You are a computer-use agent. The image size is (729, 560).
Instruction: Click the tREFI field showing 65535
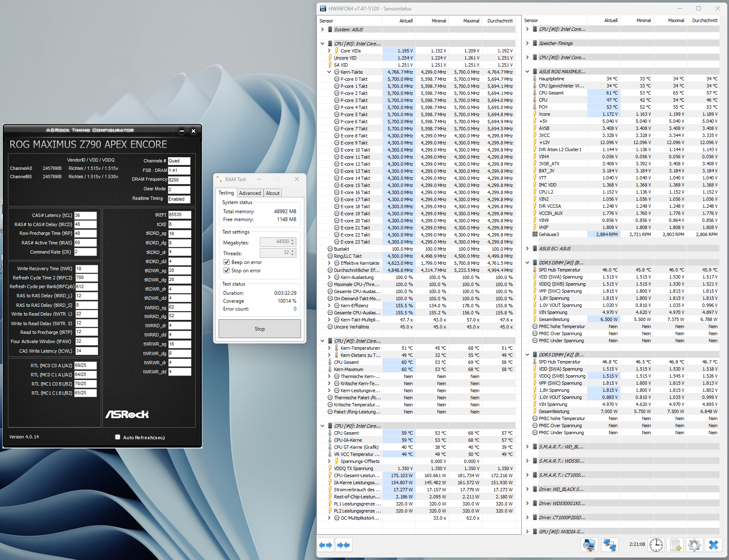(x=179, y=215)
